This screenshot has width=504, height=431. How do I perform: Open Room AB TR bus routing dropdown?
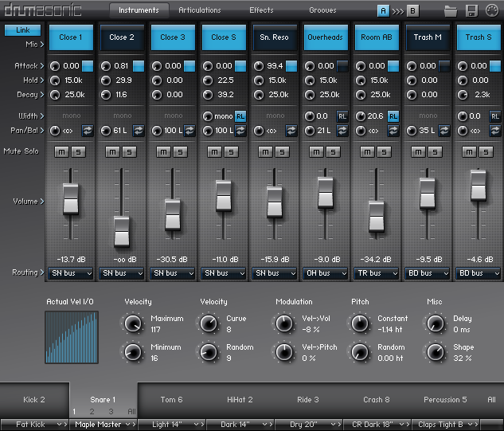376,273
